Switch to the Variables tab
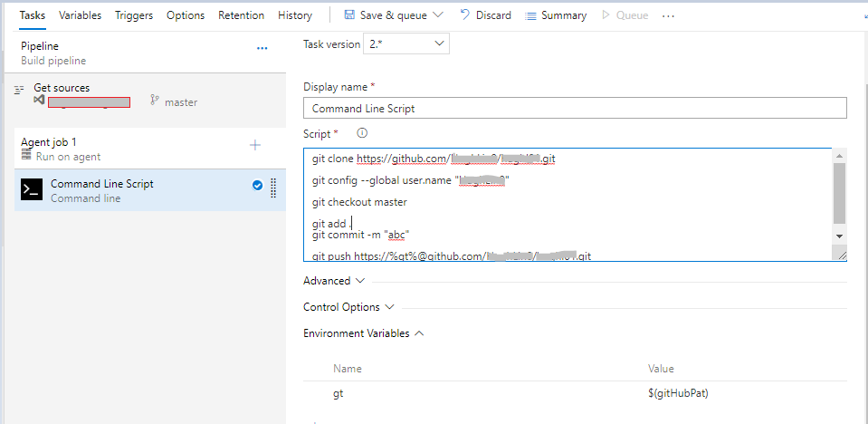The image size is (868, 424). (81, 15)
